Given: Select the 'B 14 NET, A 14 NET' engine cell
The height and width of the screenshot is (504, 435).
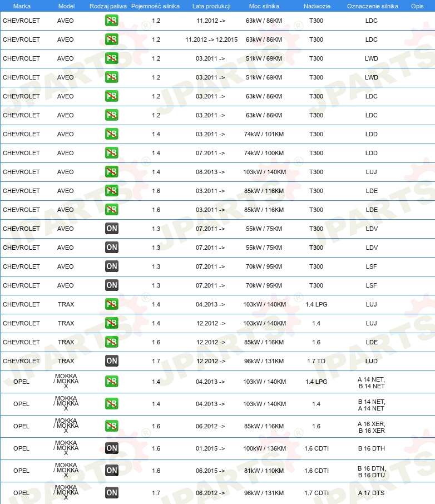Looking at the screenshot, I should [372, 405].
